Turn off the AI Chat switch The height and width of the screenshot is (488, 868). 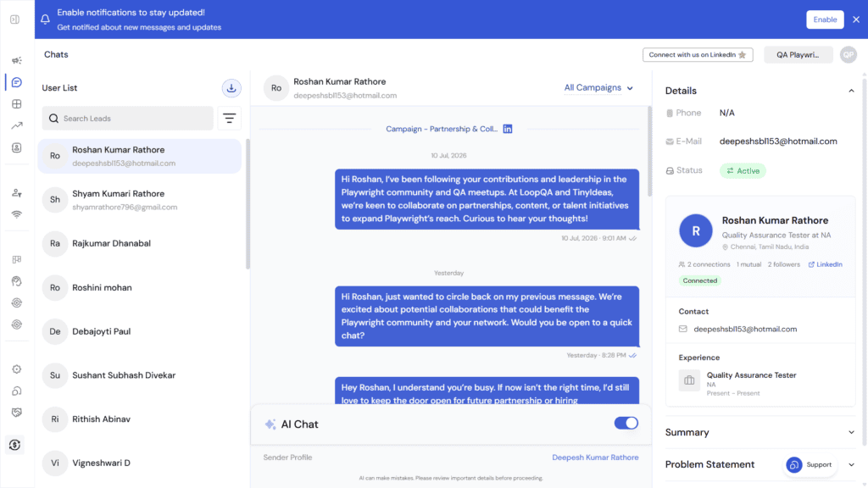click(x=626, y=424)
